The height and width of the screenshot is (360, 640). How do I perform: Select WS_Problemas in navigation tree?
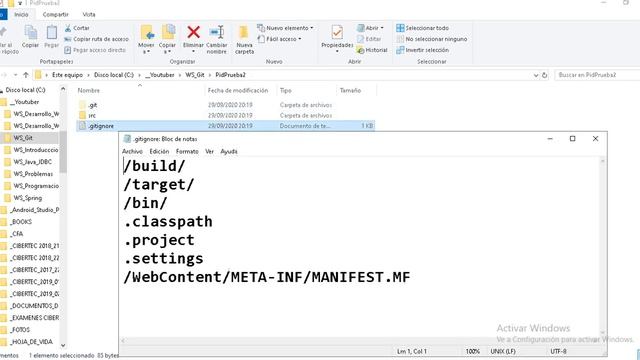click(33, 174)
